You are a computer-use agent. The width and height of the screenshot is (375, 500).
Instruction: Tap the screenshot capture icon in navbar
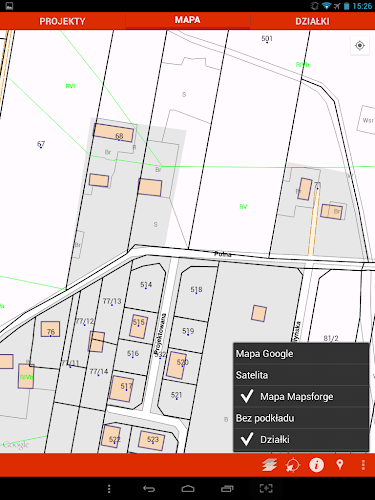pyautogui.click(x=266, y=489)
